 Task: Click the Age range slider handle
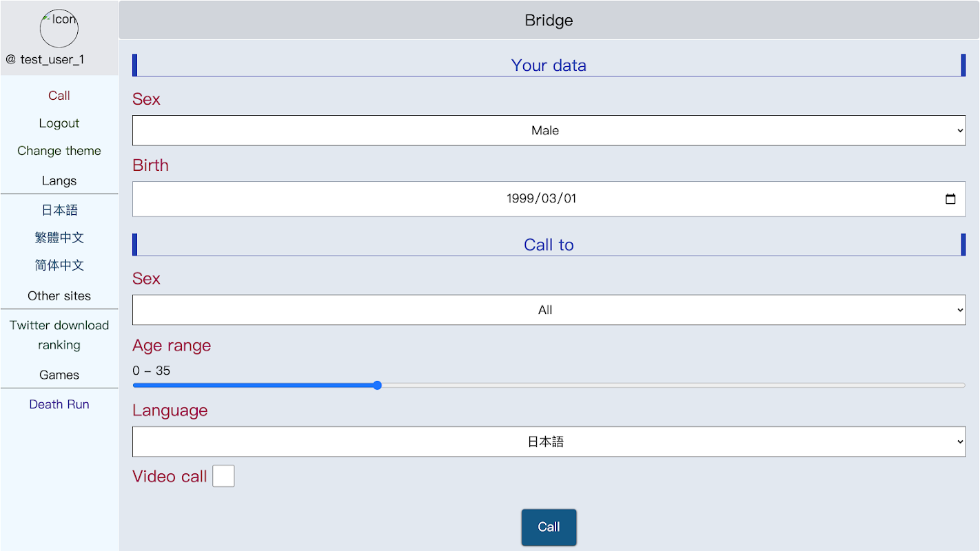377,386
